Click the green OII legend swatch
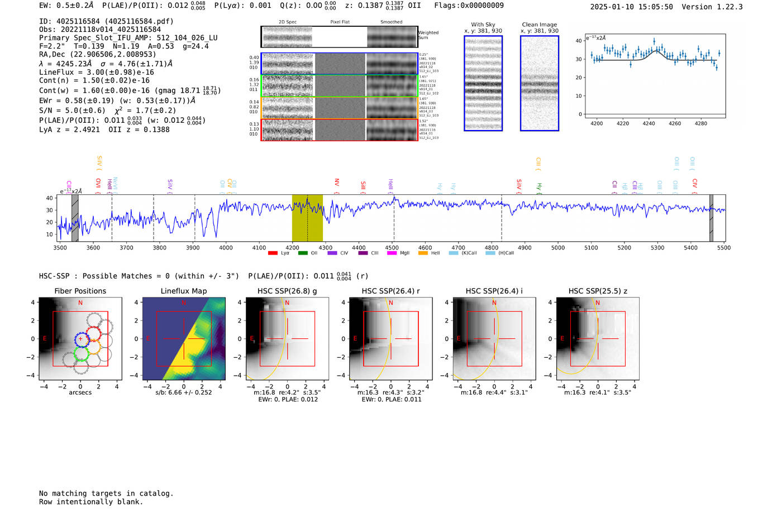The width and height of the screenshot is (782, 532). coord(303,253)
